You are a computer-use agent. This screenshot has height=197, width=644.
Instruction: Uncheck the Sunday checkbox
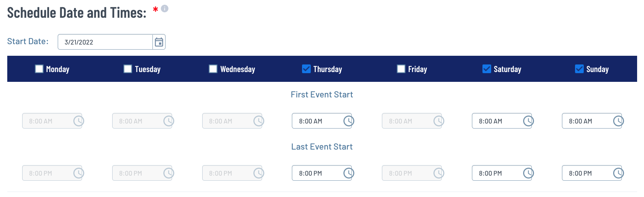pyautogui.click(x=579, y=69)
